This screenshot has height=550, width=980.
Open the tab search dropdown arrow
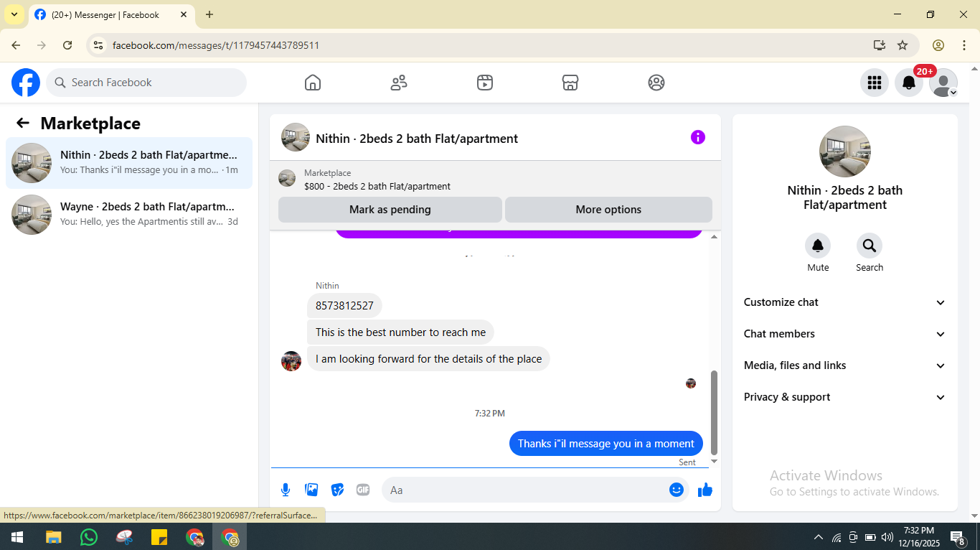point(14,14)
